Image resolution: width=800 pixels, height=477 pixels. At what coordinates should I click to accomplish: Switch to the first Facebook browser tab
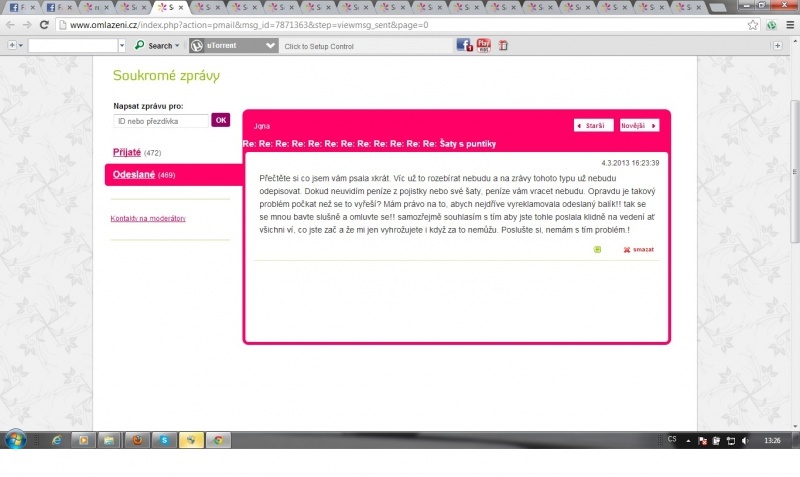pyautogui.click(x=20, y=7)
